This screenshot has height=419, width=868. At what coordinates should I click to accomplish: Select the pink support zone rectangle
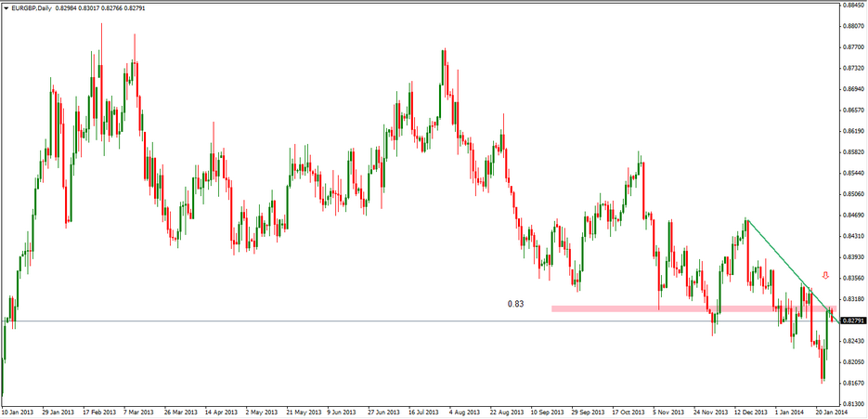click(692, 308)
